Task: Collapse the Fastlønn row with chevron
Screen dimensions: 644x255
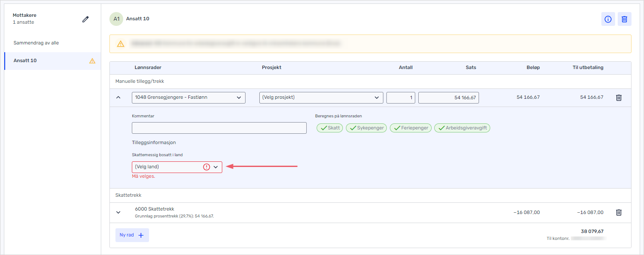Action: [x=118, y=98]
